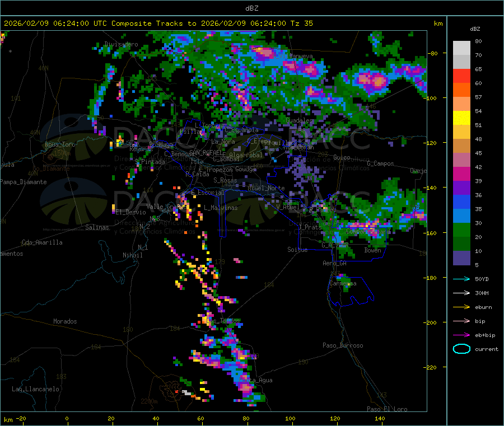Viewport: 504px width, 426px height.
Task: Click the 100 km x-axis tick label
Action: (x=290, y=418)
